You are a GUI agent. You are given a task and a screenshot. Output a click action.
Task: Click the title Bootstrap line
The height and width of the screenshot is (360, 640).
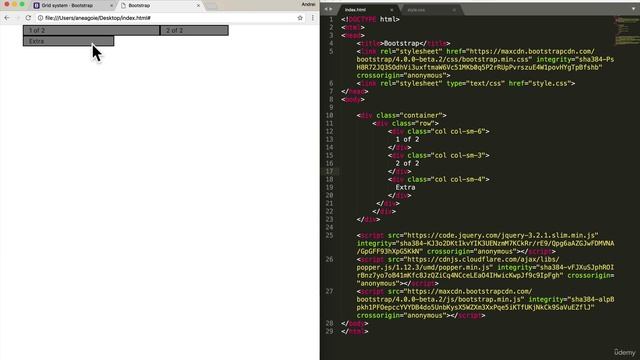click(x=403, y=43)
